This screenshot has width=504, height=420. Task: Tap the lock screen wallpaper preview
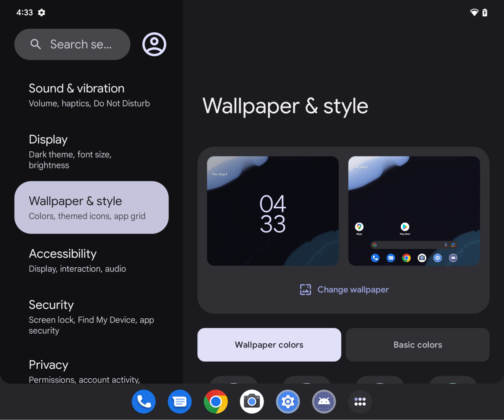[273, 211]
